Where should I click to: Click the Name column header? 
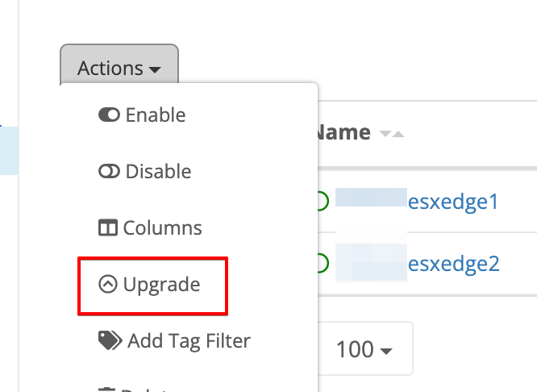point(343,133)
